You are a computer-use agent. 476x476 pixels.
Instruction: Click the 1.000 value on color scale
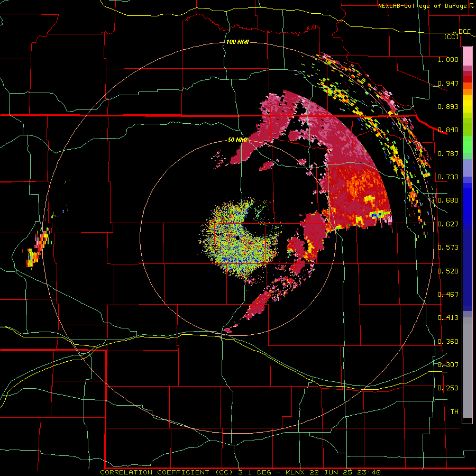click(x=448, y=59)
